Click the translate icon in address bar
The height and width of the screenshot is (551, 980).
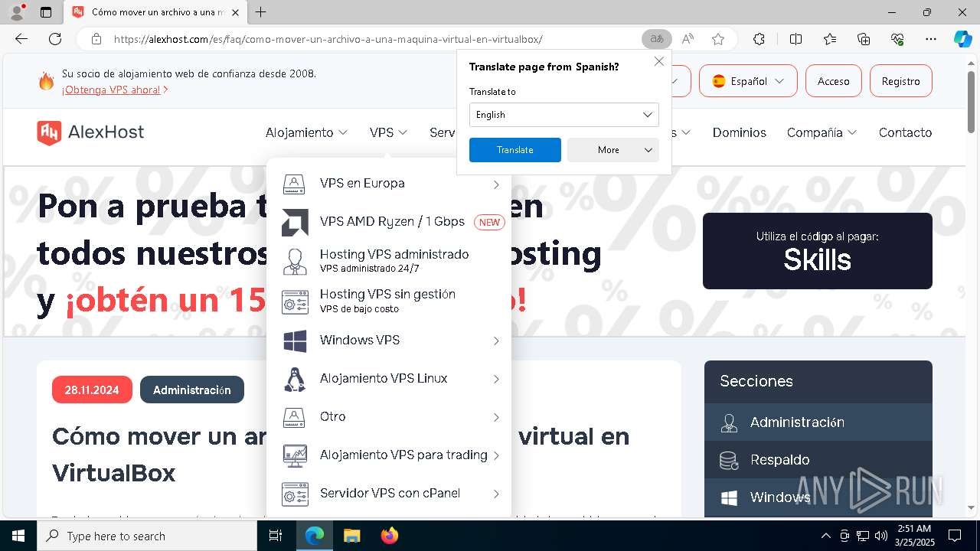point(656,39)
